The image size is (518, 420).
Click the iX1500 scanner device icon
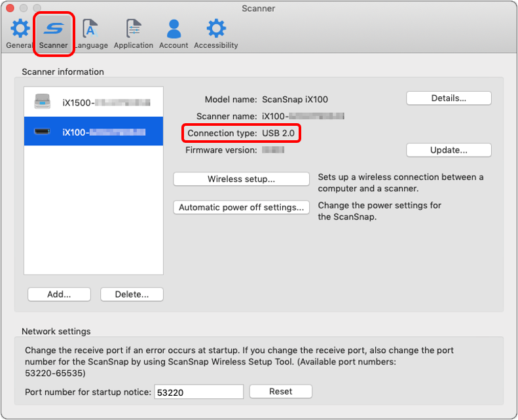[x=43, y=102]
